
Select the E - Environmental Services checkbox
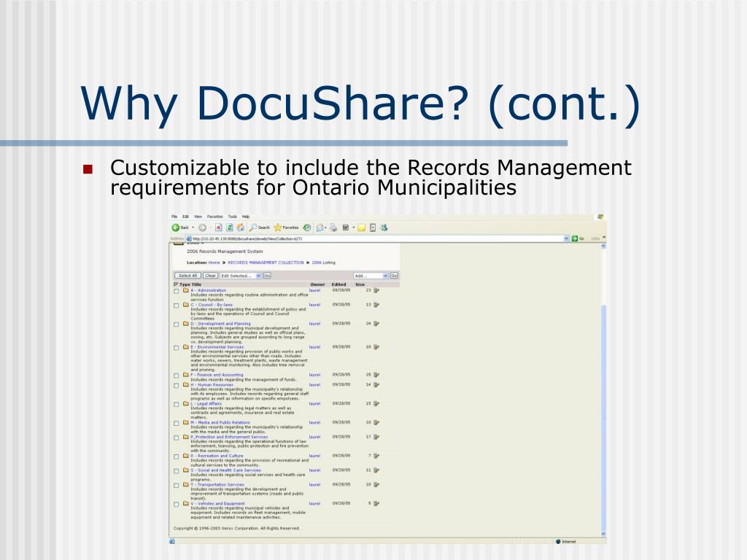(x=177, y=348)
